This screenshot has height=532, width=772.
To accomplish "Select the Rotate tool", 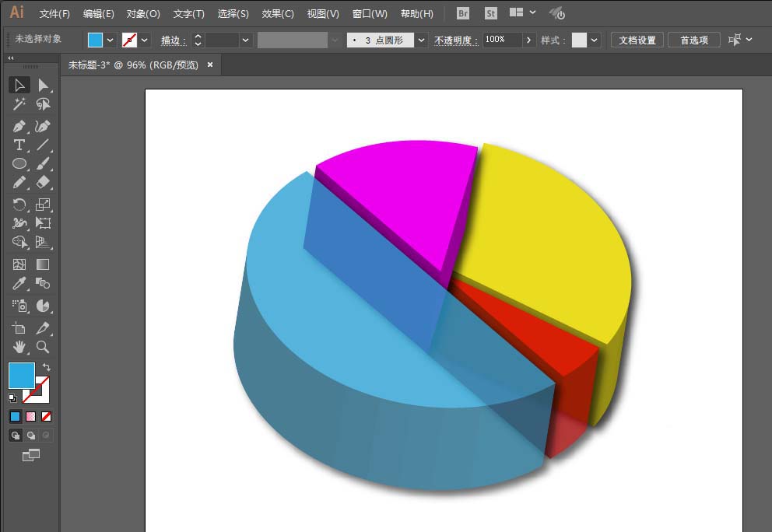I will [x=19, y=205].
